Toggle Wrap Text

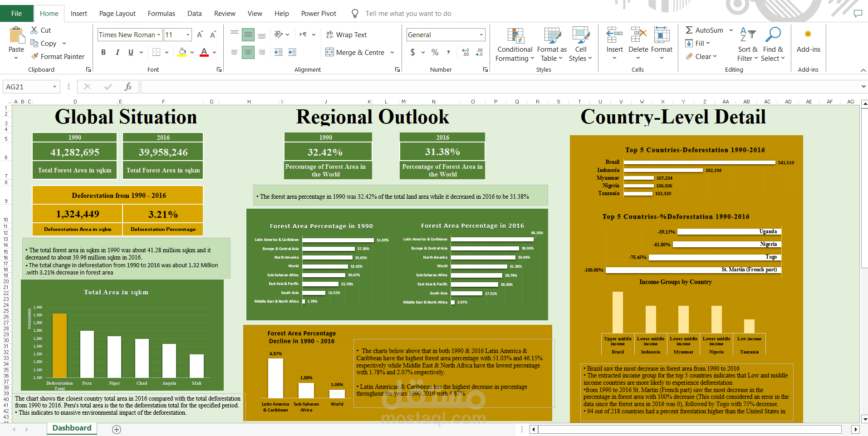tap(346, 34)
